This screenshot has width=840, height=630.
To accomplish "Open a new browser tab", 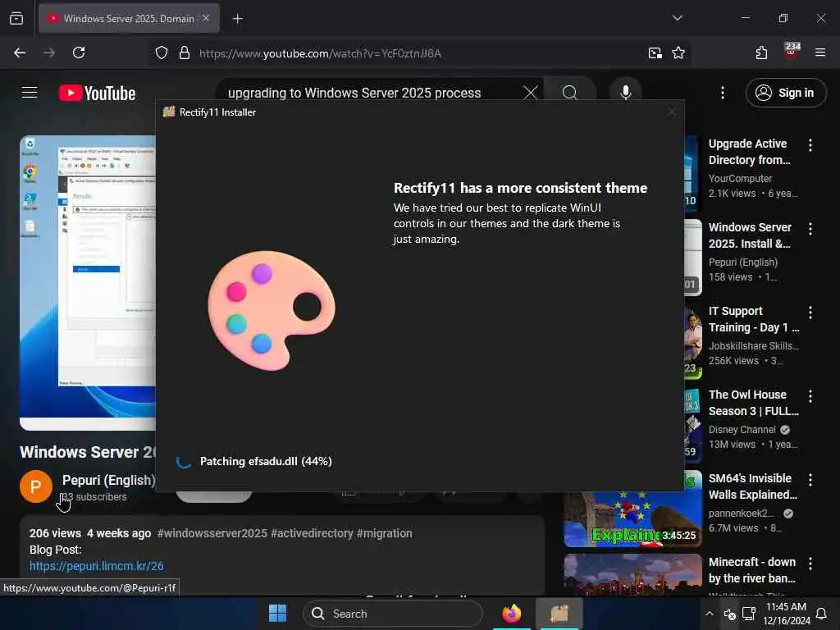I will (237, 19).
